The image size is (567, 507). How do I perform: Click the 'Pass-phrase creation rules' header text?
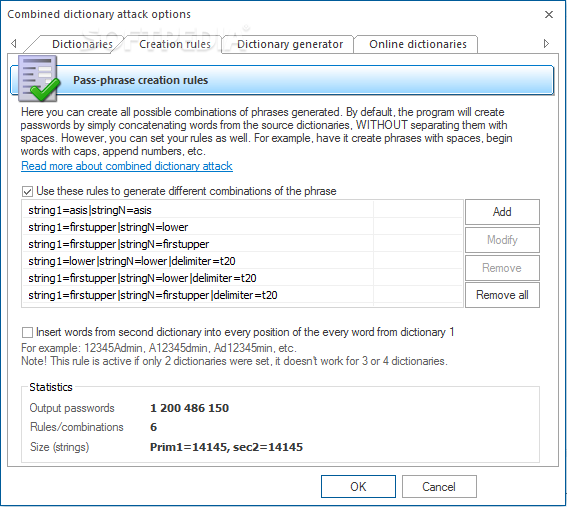pos(141,80)
